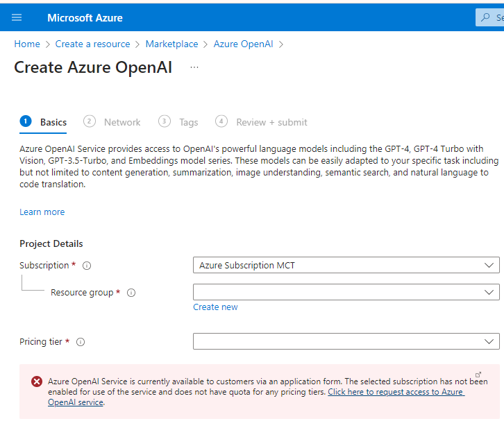Click the Pricing tier field label

click(41, 342)
